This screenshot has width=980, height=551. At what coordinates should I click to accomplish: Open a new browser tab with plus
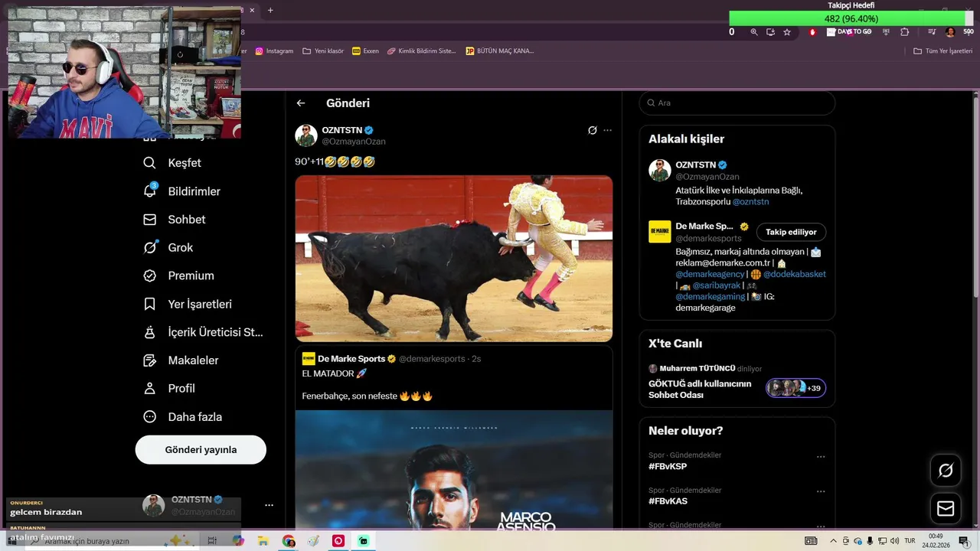tap(270, 10)
